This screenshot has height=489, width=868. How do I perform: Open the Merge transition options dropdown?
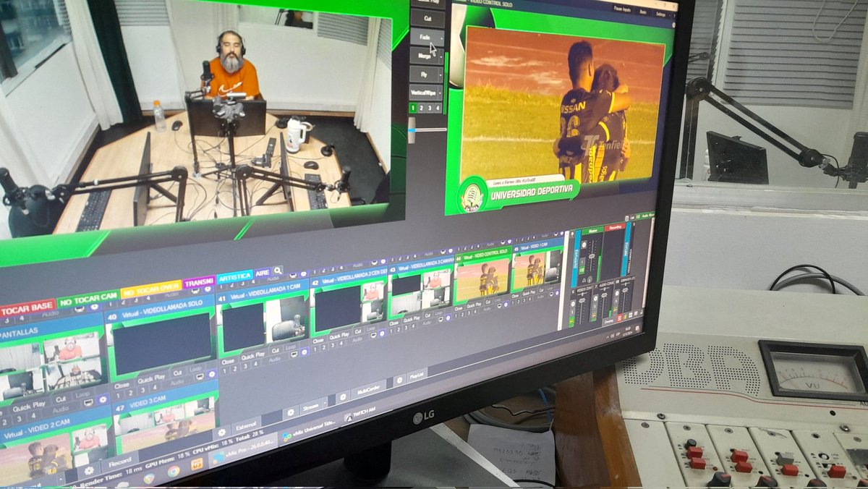(441, 56)
